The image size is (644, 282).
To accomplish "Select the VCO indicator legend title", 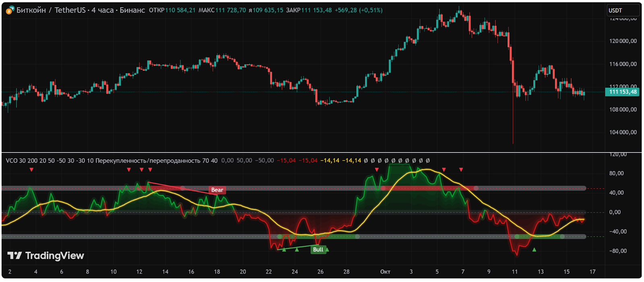I will [x=12, y=161].
